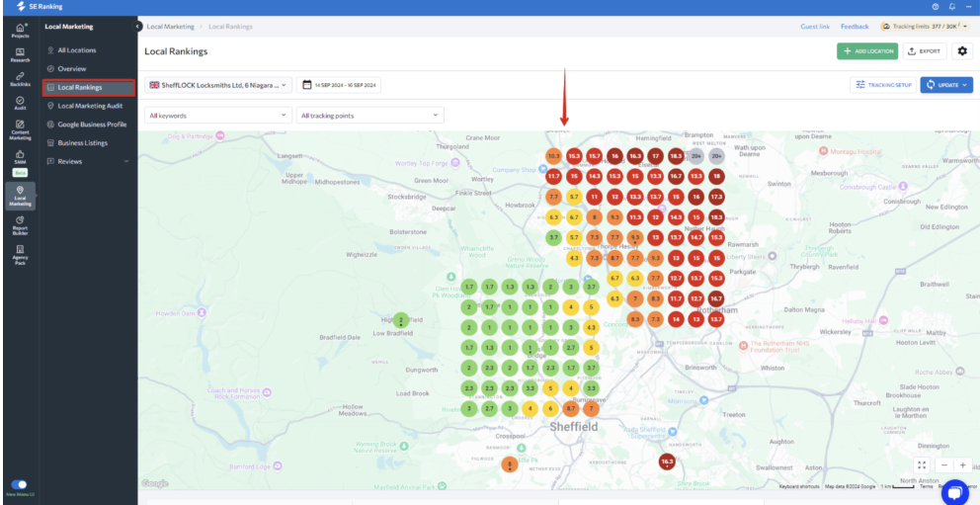Click the 2 marker near High Bradfield
This screenshot has width=980, height=505.
pyautogui.click(x=401, y=320)
